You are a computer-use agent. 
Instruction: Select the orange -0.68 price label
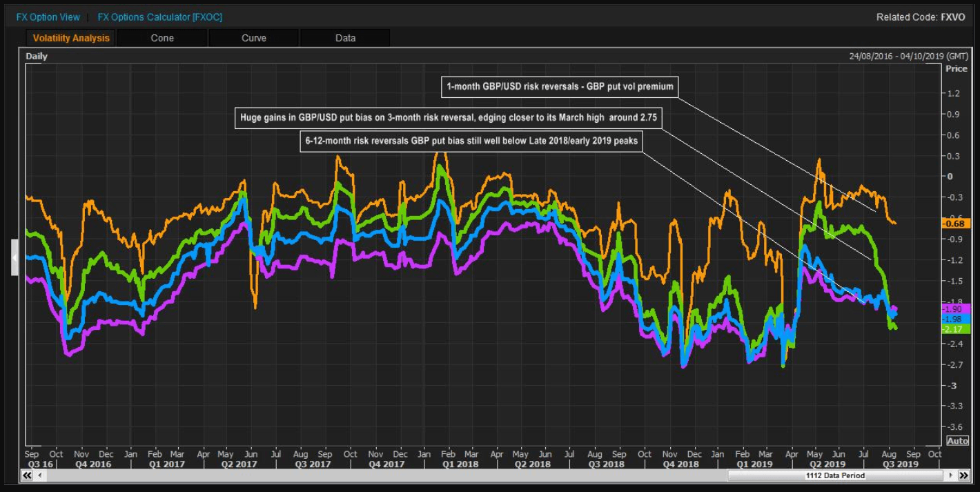click(x=957, y=223)
